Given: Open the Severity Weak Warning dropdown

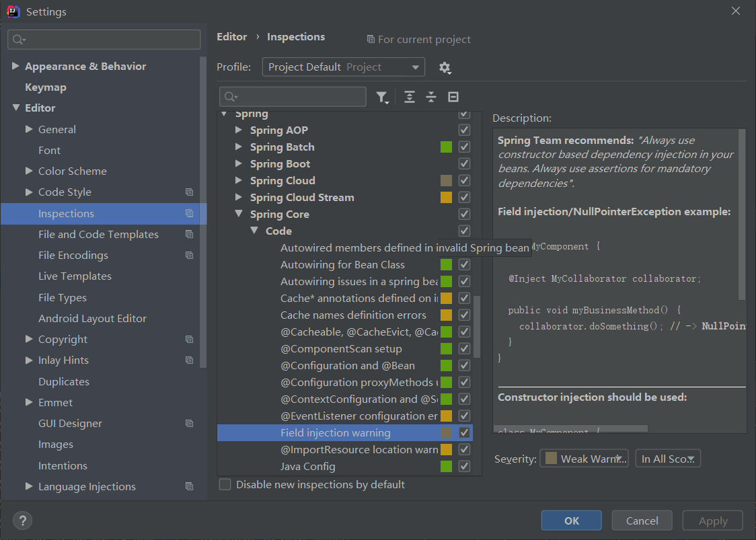Looking at the screenshot, I should tap(584, 459).
